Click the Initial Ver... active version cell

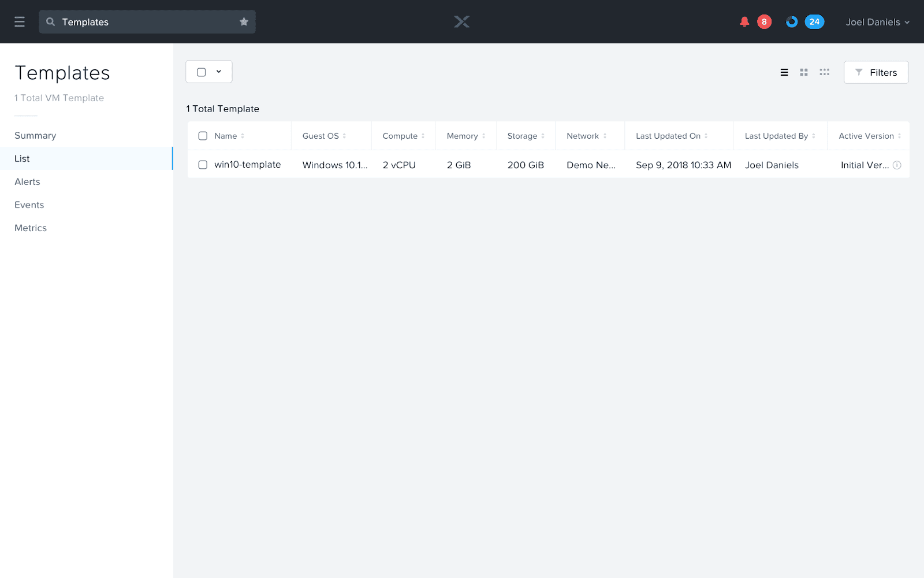865,165
